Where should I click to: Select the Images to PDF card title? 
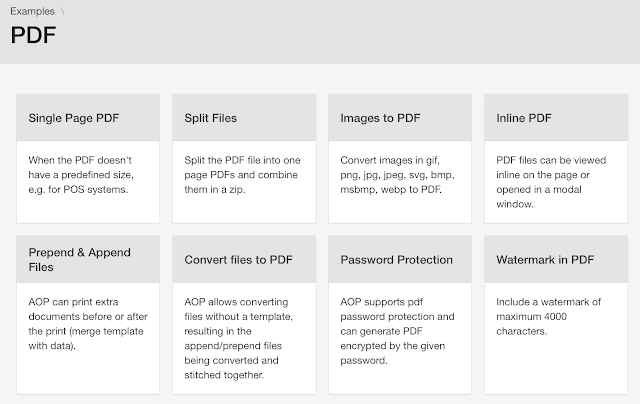pos(380,118)
